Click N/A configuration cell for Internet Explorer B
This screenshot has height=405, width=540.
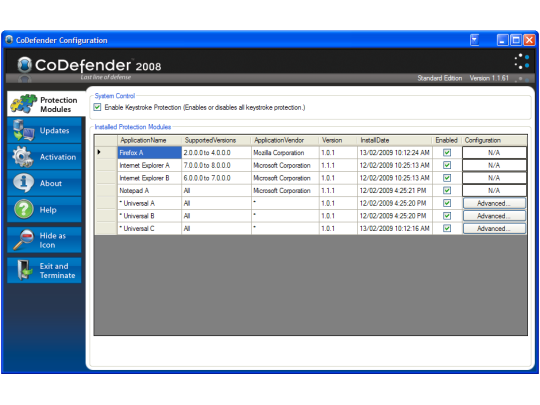(x=494, y=178)
